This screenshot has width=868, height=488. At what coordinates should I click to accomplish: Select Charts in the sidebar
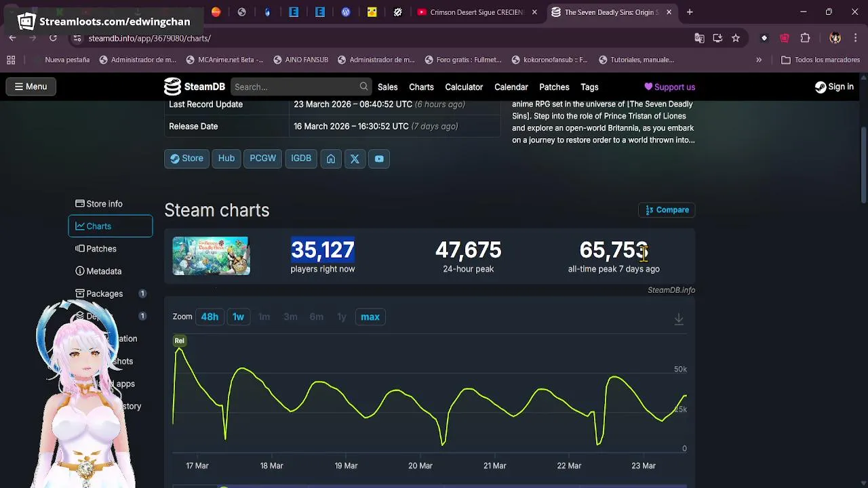[111, 226]
